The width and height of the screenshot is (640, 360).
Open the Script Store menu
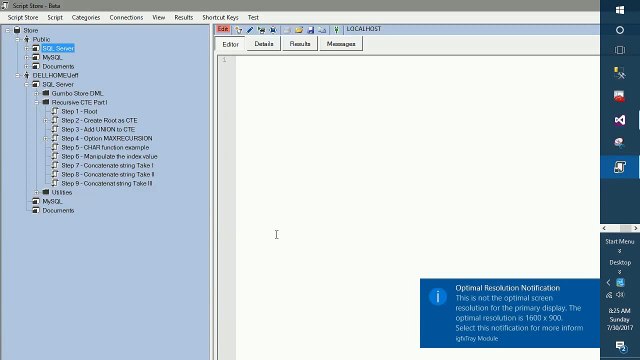tap(23, 18)
